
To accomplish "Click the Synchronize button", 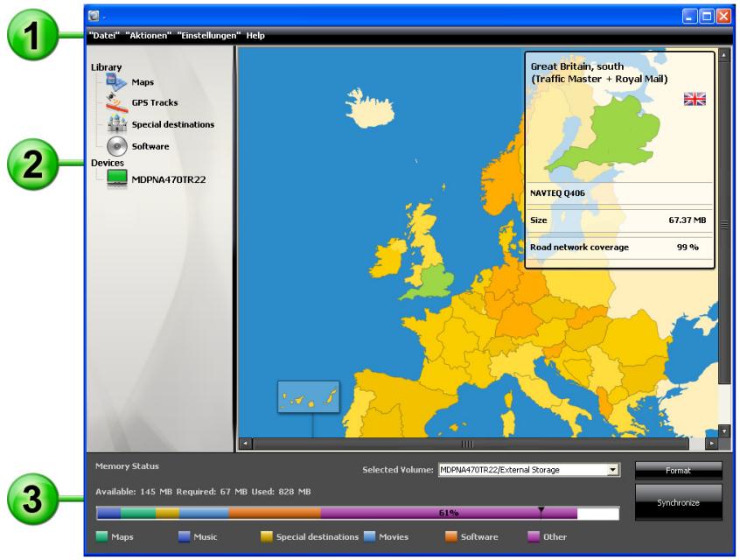I will coord(678,503).
